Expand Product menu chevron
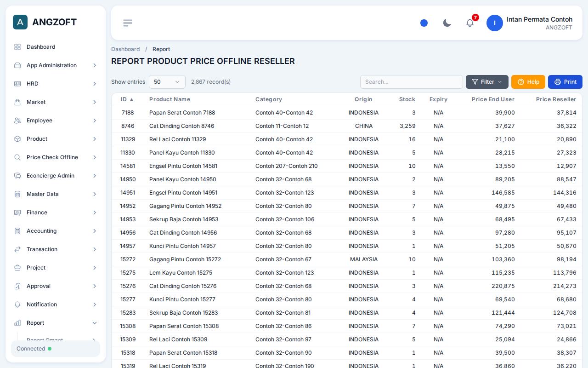Image resolution: width=588 pixels, height=368 pixels. click(95, 139)
